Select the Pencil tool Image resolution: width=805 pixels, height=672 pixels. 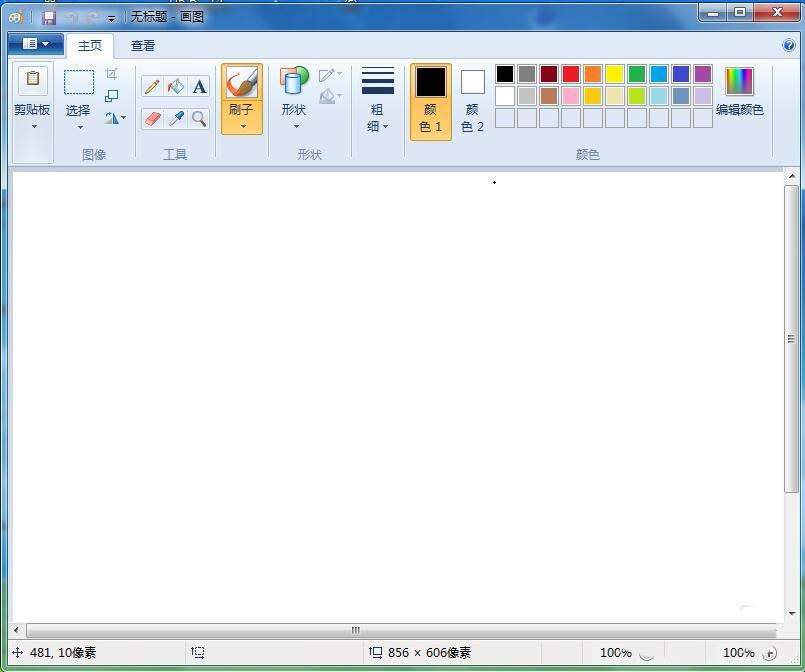coord(152,86)
